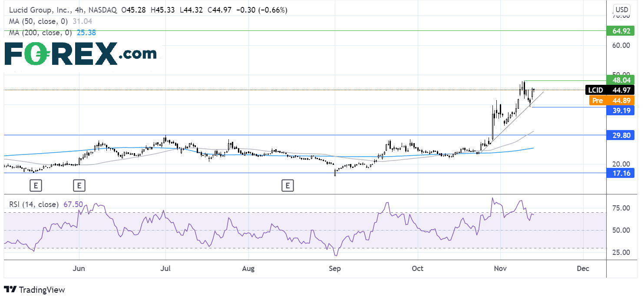The image size is (644, 301).
Task: Click the 39.19 blue price label
Action: tap(620, 110)
